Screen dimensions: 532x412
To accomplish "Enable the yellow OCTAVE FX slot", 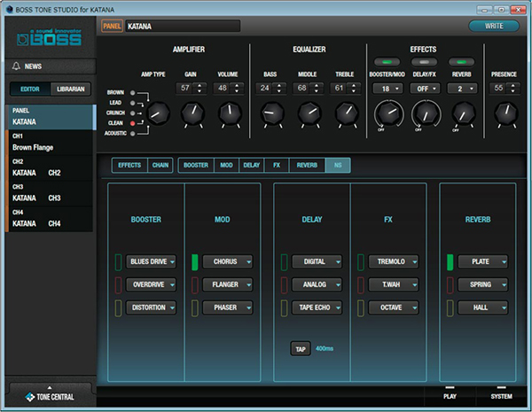I will point(361,308).
